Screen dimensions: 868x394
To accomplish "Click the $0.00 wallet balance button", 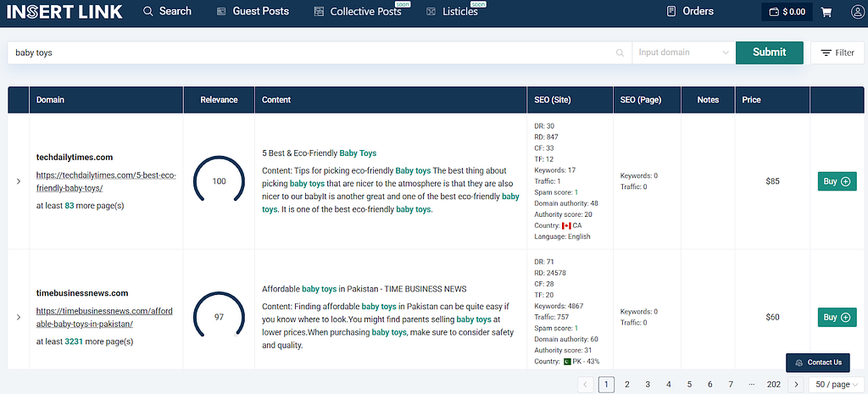I will 787,12.
